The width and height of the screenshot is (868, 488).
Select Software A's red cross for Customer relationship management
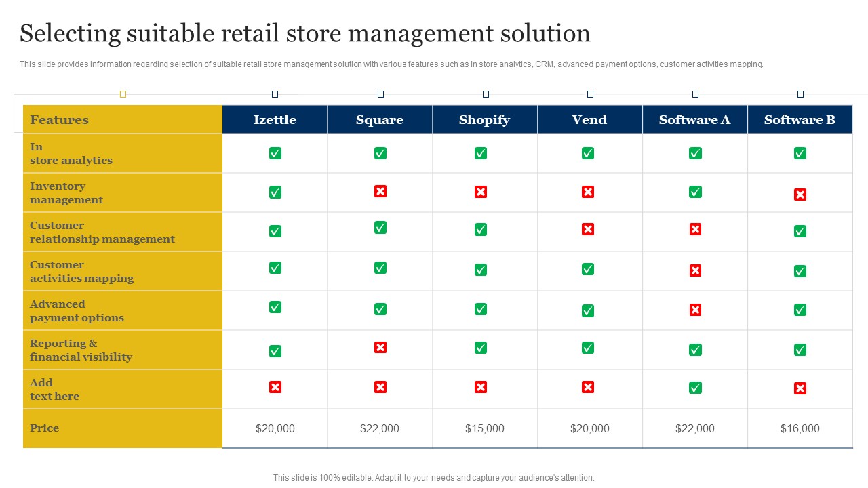click(695, 229)
